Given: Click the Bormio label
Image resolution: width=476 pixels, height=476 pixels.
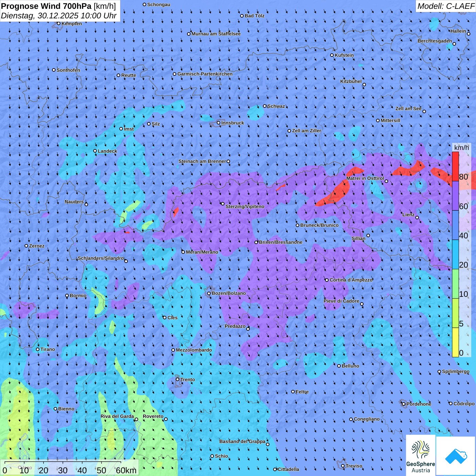Looking at the screenshot, I should 78,295.
